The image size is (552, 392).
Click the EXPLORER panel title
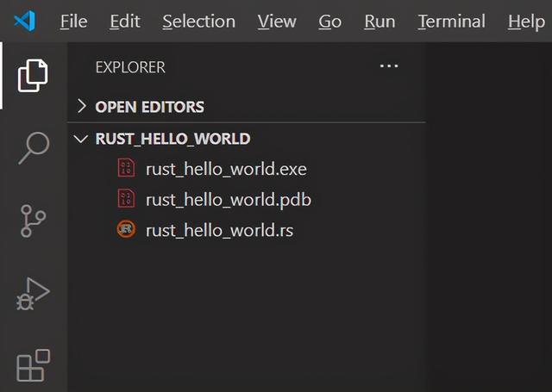tap(130, 67)
